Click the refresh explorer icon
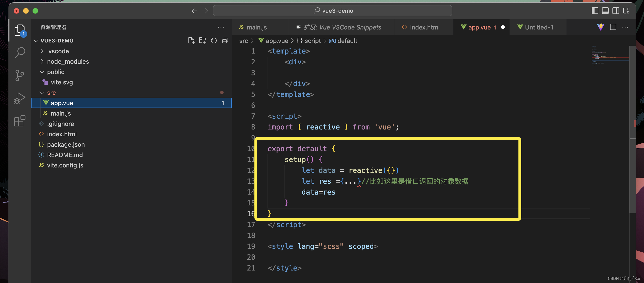 pos(214,40)
